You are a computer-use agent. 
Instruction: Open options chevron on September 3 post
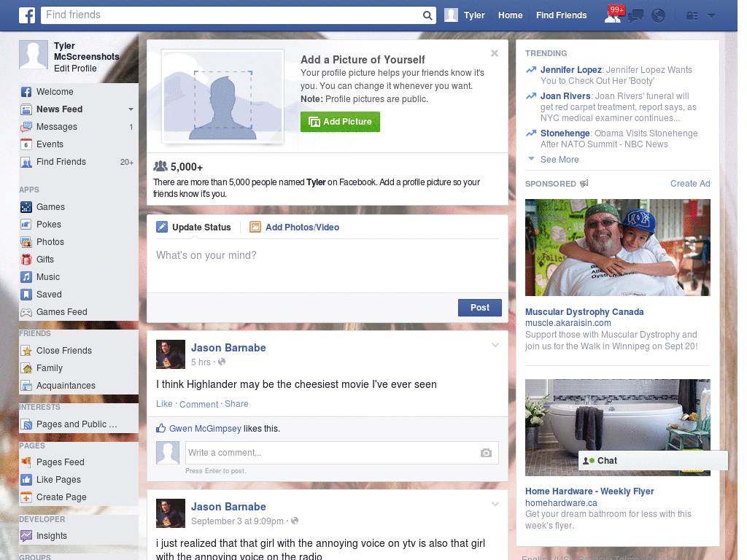pyautogui.click(x=495, y=504)
